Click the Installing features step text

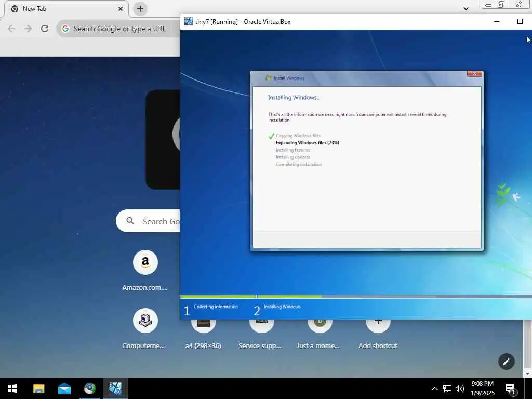[x=293, y=150]
